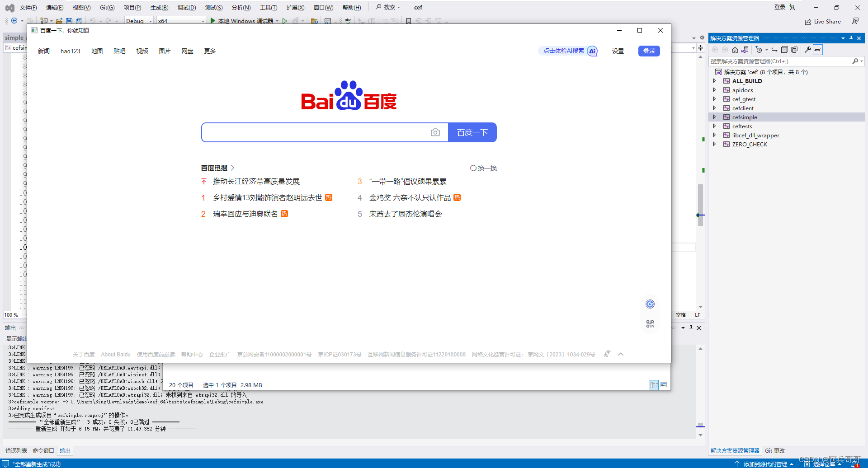The width and height of the screenshot is (868, 468).
Task: Expand the cef_gtest project node
Action: tap(715, 99)
